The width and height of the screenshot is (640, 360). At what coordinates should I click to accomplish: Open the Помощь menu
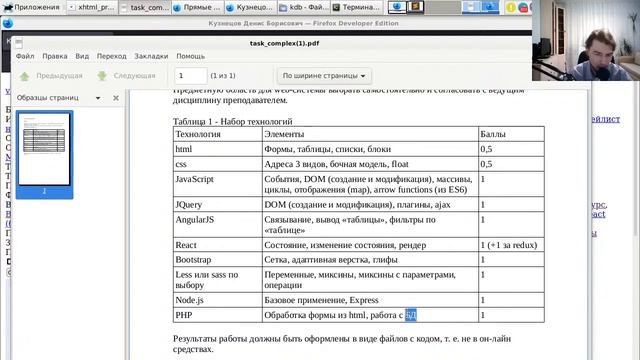point(190,56)
